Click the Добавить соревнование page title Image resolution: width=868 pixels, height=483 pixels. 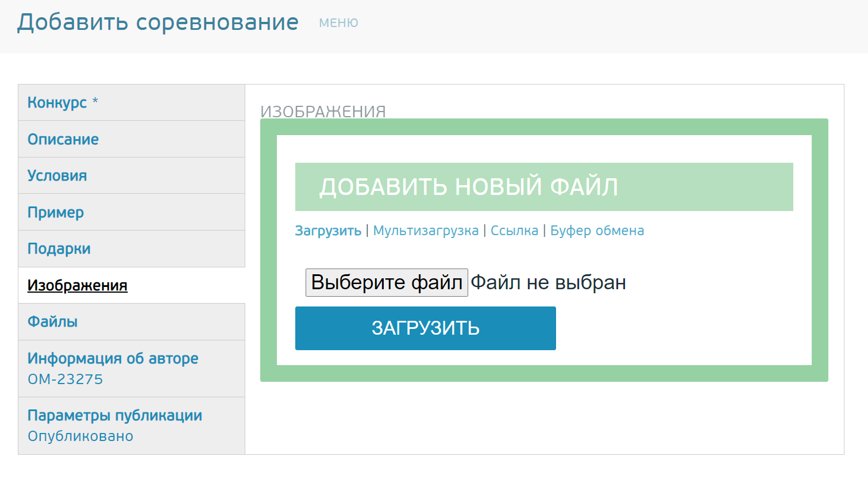[158, 22]
